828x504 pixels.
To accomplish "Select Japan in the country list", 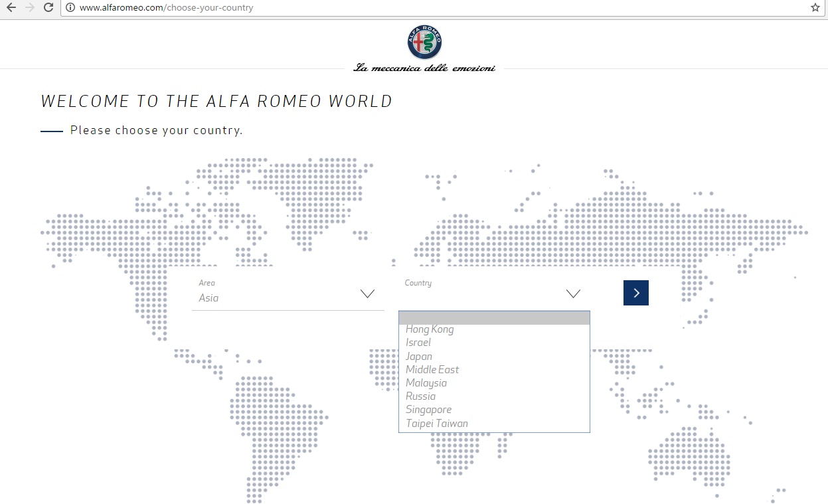I will (x=494, y=357).
